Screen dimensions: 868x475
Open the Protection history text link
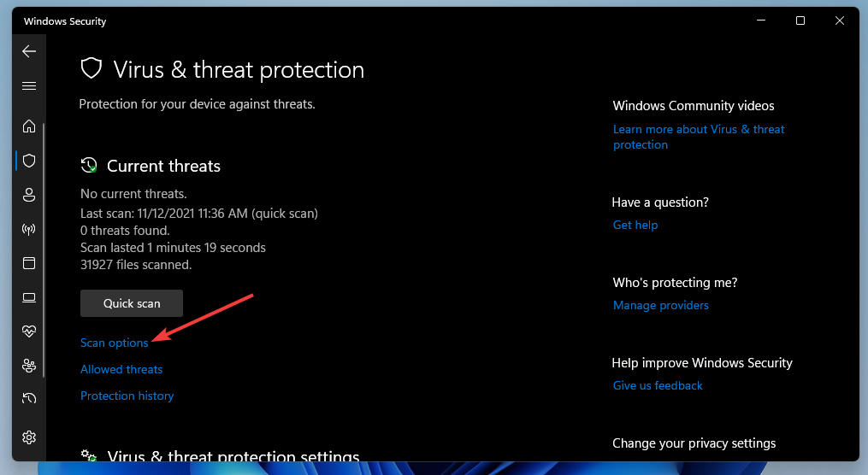(127, 396)
